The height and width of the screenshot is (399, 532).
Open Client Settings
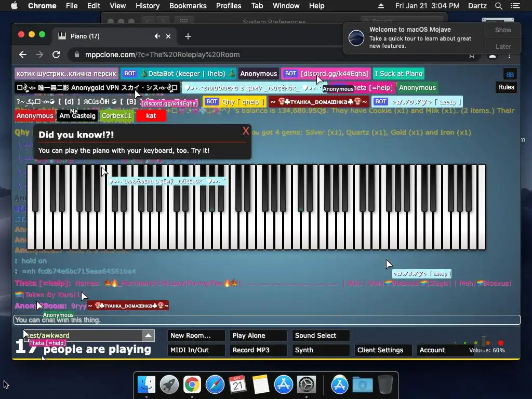(383, 350)
